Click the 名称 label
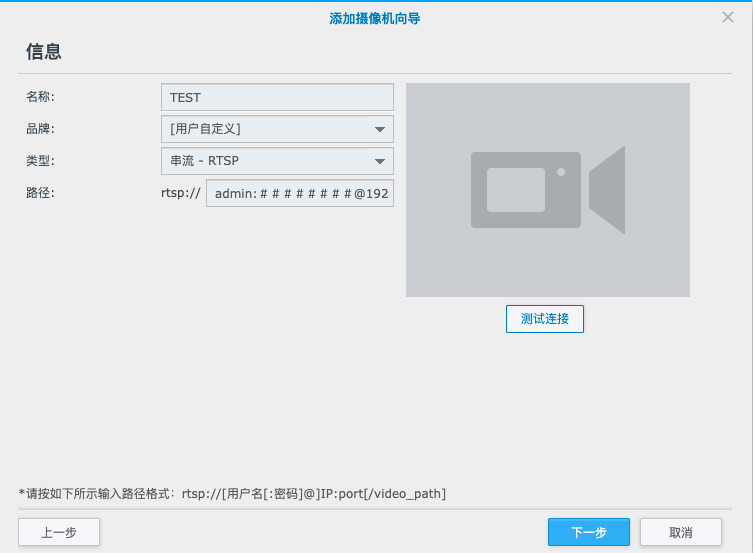 pyautogui.click(x=40, y=97)
